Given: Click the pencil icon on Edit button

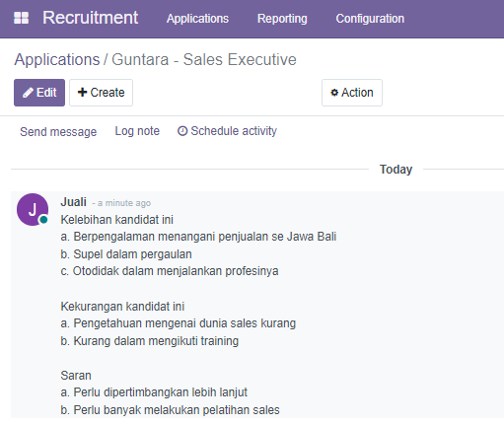Looking at the screenshot, I should (28, 93).
